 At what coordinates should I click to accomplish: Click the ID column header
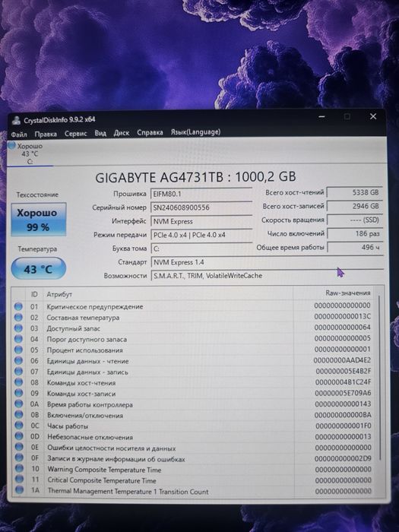[x=34, y=294]
